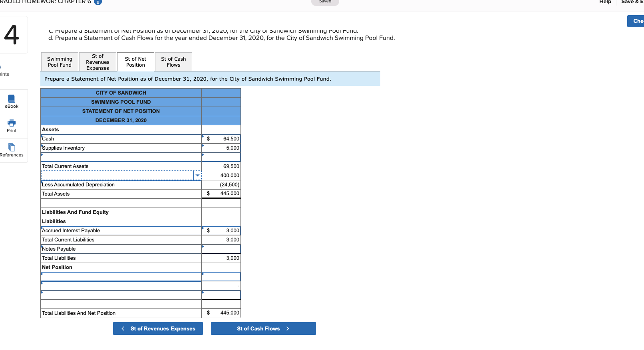Click the Save & Exit button

click(x=632, y=2)
